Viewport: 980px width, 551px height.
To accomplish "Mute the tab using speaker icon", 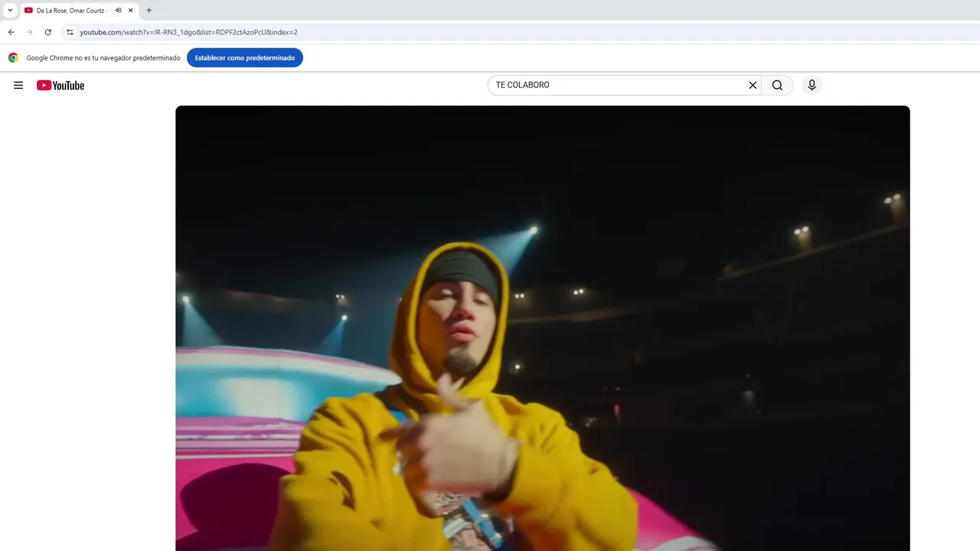I will tap(118, 11).
